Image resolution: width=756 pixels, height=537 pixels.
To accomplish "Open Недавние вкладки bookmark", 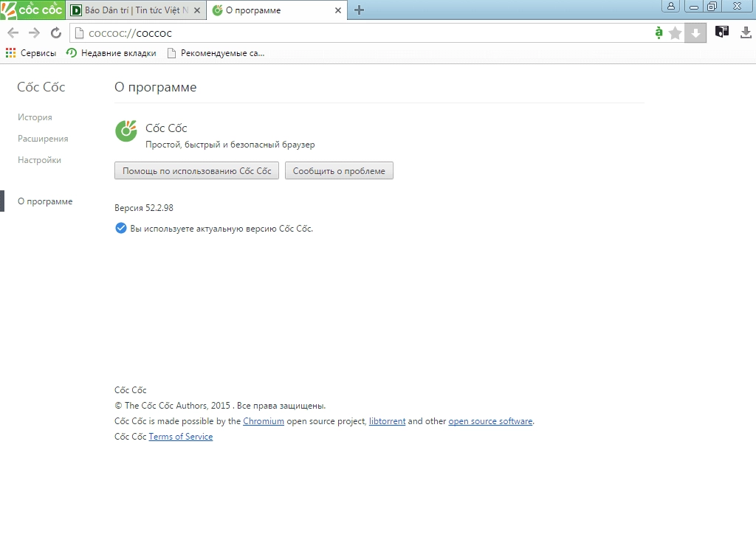I will tap(111, 53).
